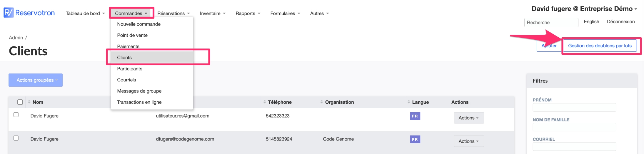The height and width of the screenshot is (154, 644).
Task: Sort clients by Langue column
Action: [420, 102]
